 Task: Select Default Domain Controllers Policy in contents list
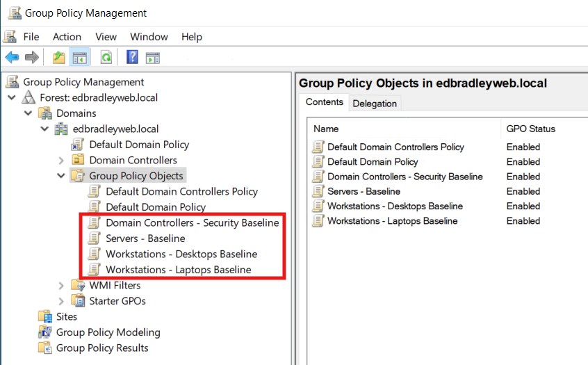[395, 147]
